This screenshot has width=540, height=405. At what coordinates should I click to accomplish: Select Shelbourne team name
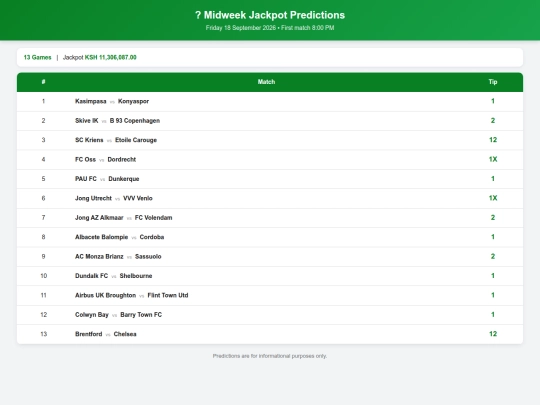136,276
